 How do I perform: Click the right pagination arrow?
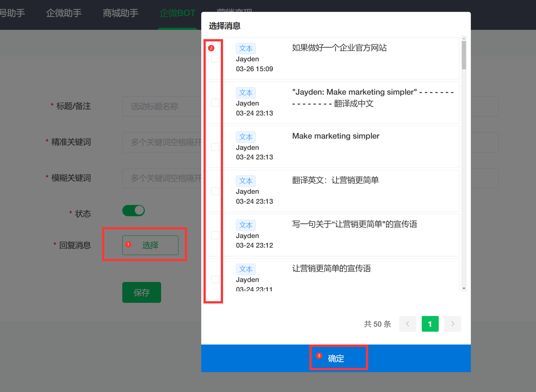click(x=453, y=324)
